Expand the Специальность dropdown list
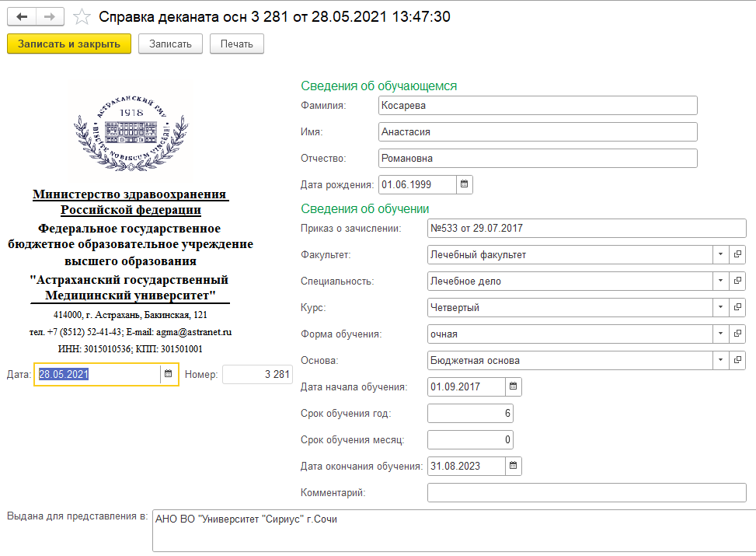756x556 pixels. coord(721,281)
